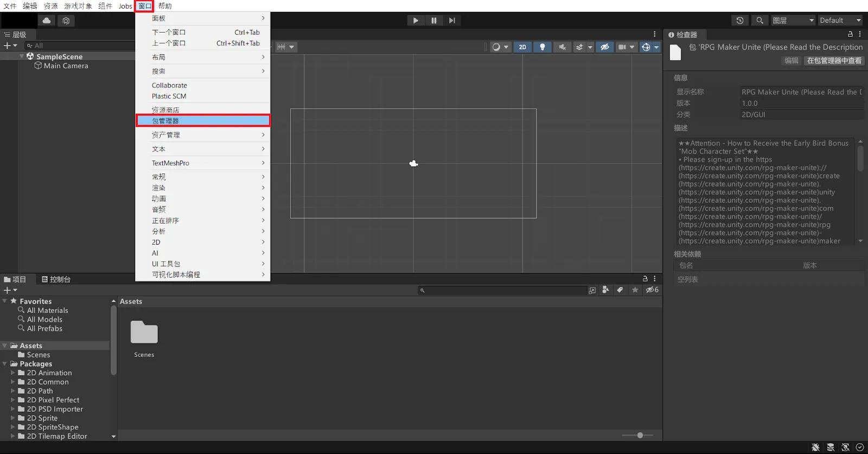Toggle scene audio mute button
Screen dimensions: 868x454
tap(563, 47)
